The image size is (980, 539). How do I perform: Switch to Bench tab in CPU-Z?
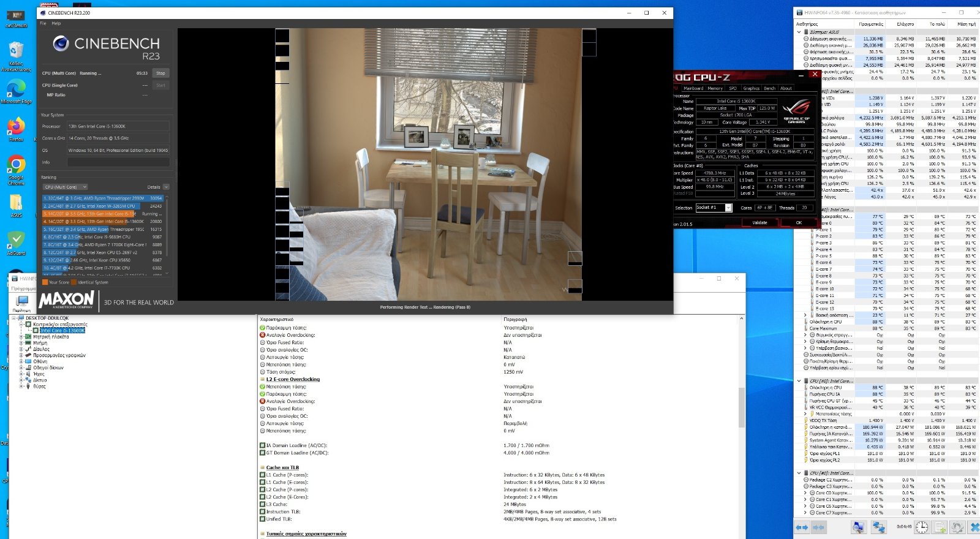(770, 88)
